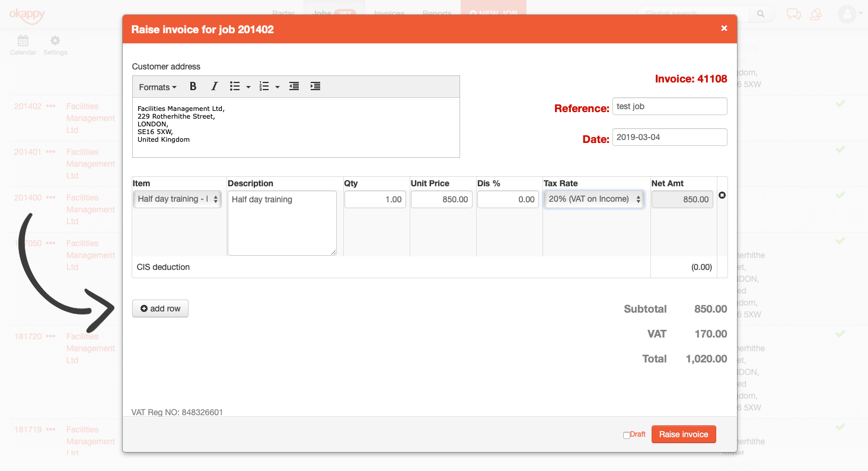This screenshot has height=471, width=868.
Task: Open the more options dots for job 181720
Action: [50, 336]
